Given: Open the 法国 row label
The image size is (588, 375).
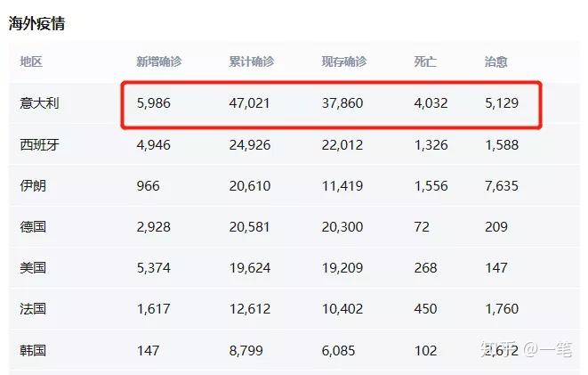Looking at the screenshot, I should pos(33,308).
